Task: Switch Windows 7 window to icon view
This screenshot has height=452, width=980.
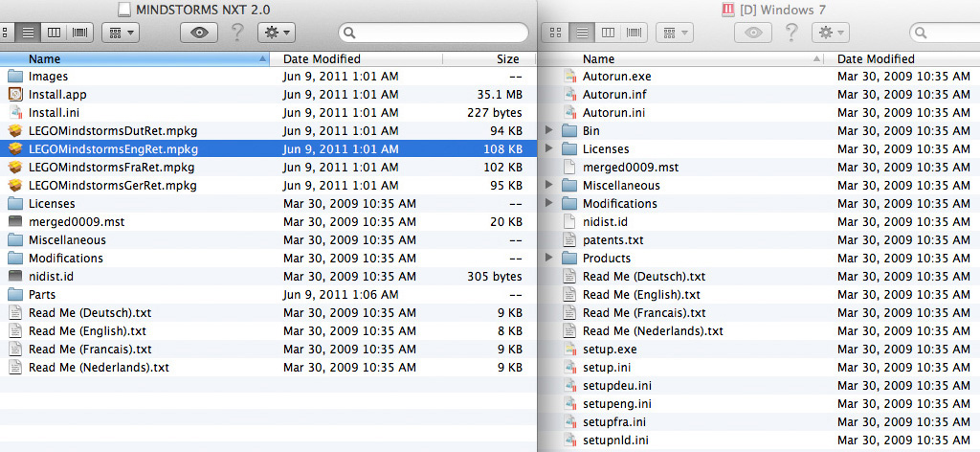Action: pos(554,33)
